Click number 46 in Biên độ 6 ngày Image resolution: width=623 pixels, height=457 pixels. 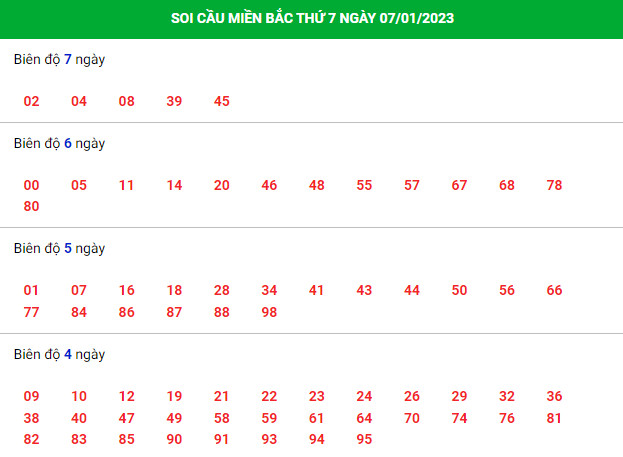[x=269, y=185]
